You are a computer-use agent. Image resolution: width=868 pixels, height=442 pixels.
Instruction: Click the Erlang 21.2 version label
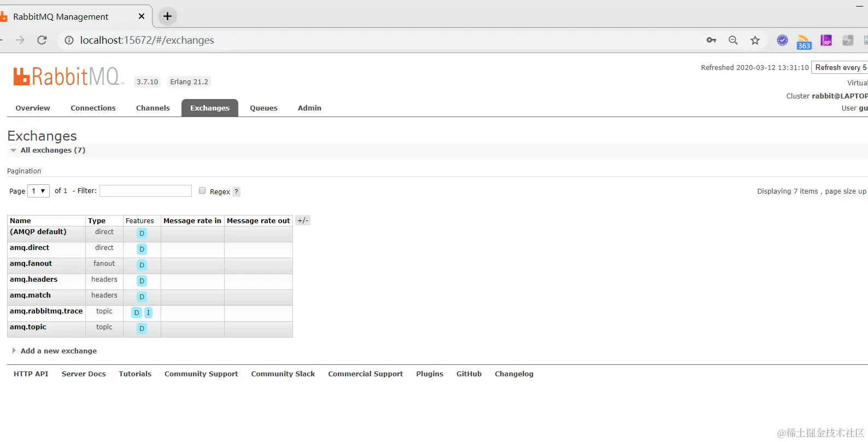pos(189,82)
